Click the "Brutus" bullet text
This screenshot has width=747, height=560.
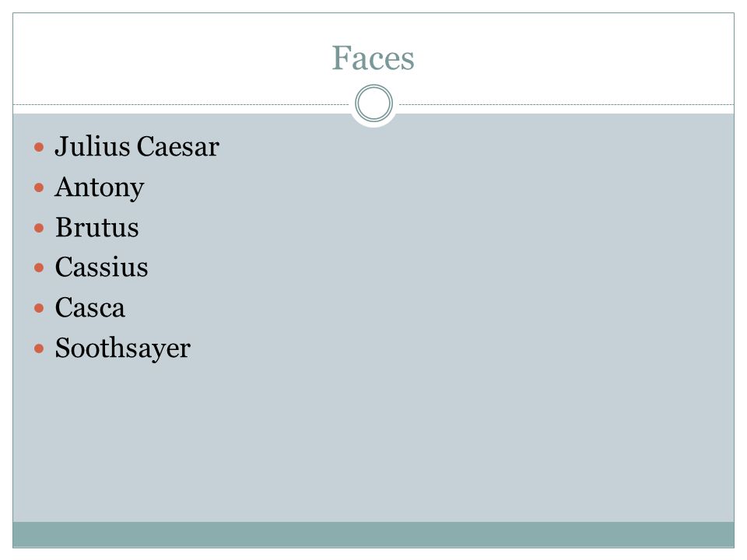point(97,227)
